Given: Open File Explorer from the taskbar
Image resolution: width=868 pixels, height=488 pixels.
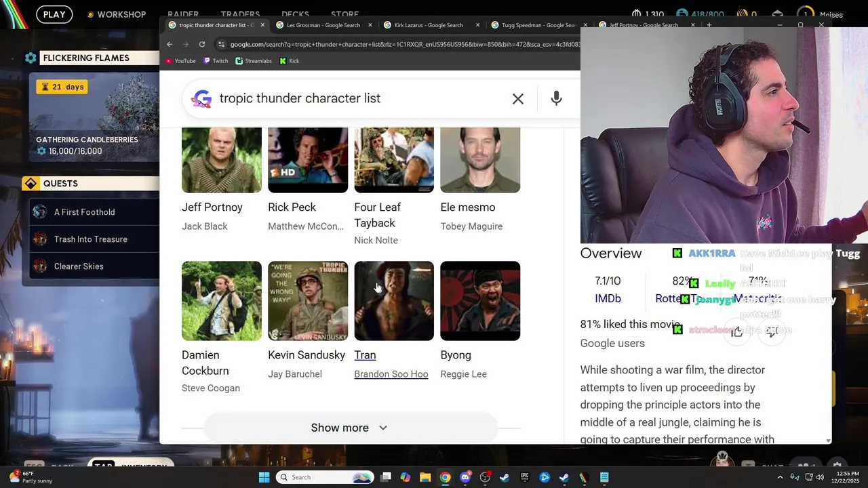Looking at the screenshot, I should point(425,477).
